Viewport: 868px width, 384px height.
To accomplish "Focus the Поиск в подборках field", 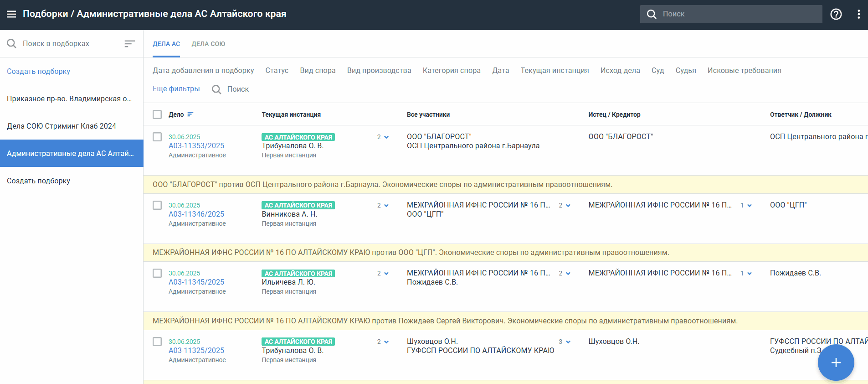I will coord(68,43).
